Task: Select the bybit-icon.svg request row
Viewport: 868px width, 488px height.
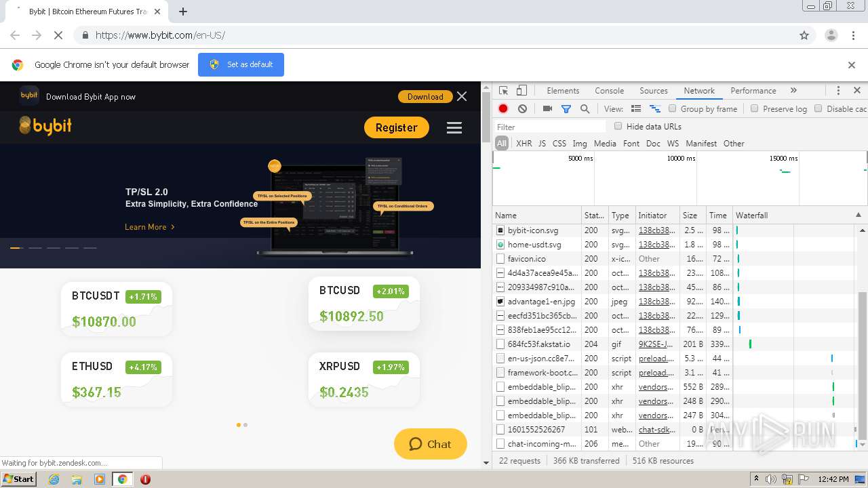Action: click(675, 230)
